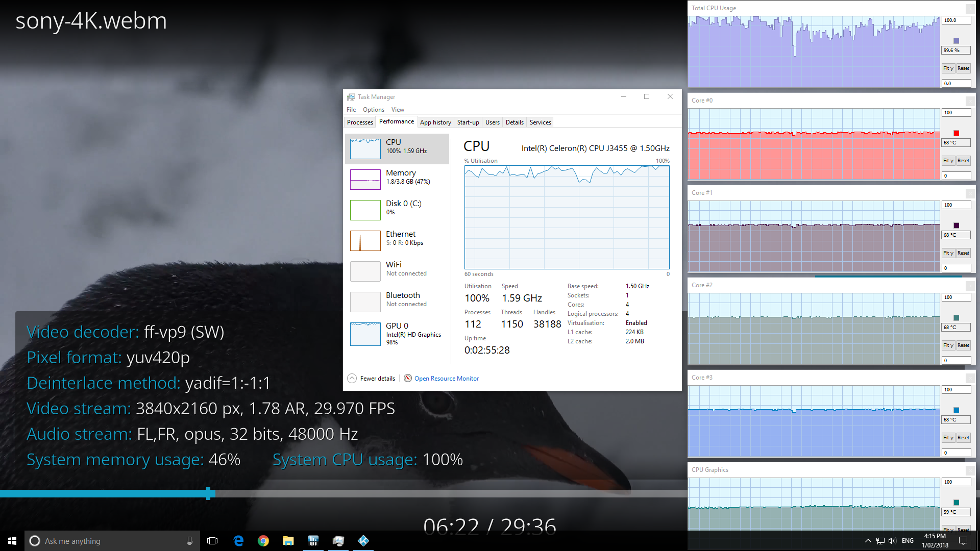Open File Explorer from the taskbar
This screenshot has width=980, height=551.
tap(288, 541)
